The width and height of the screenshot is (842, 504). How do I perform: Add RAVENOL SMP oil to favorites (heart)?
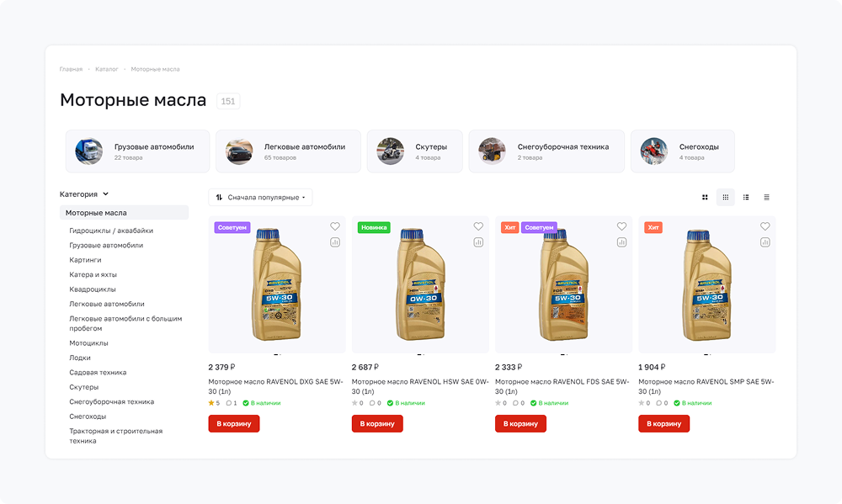(x=765, y=226)
